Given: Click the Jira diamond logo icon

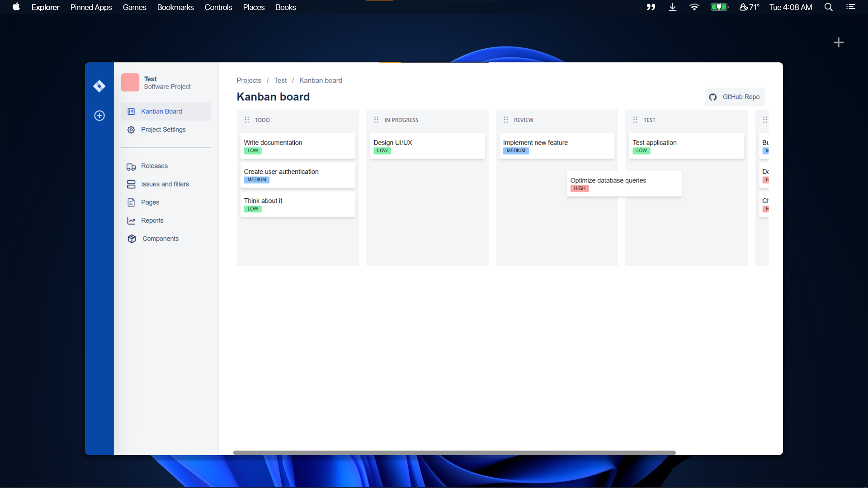Looking at the screenshot, I should tap(99, 86).
